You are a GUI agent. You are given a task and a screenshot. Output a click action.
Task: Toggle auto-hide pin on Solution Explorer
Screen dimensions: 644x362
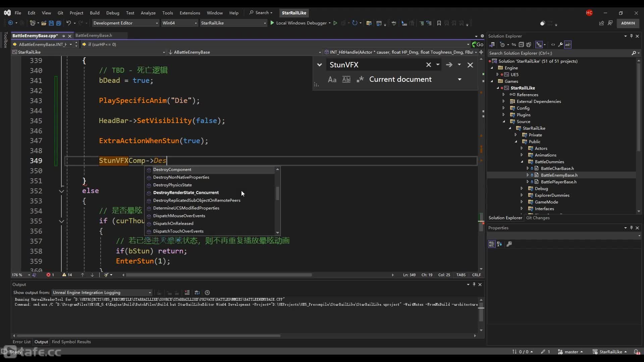coord(631,36)
